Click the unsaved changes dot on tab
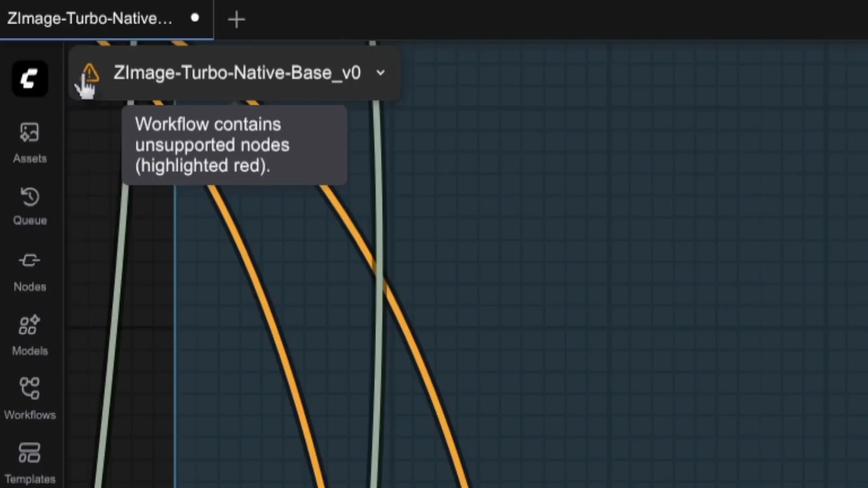The height and width of the screenshot is (488, 868). tap(195, 18)
